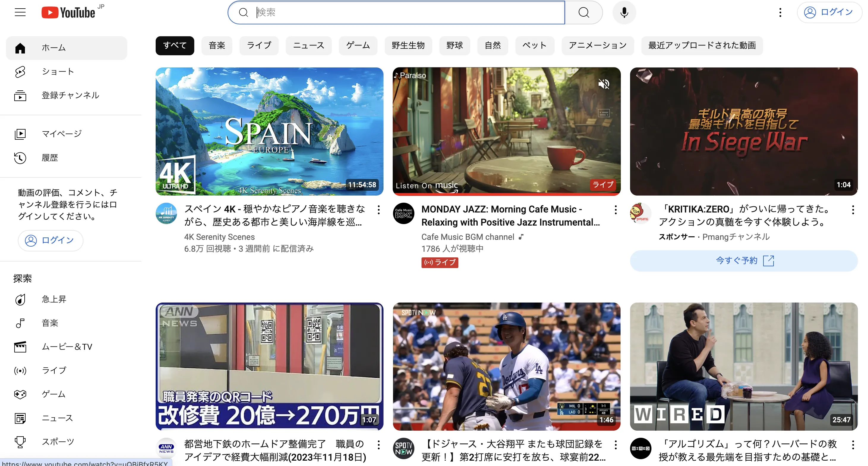
Task: Focus the 検索 search input field
Action: [x=396, y=12]
